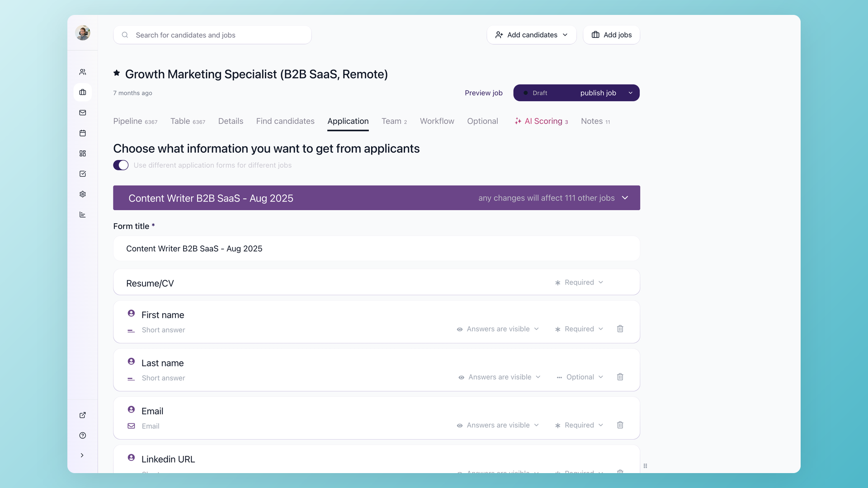
Task: Click the person icon beside Linkedin URL
Action: click(x=131, y=457)
